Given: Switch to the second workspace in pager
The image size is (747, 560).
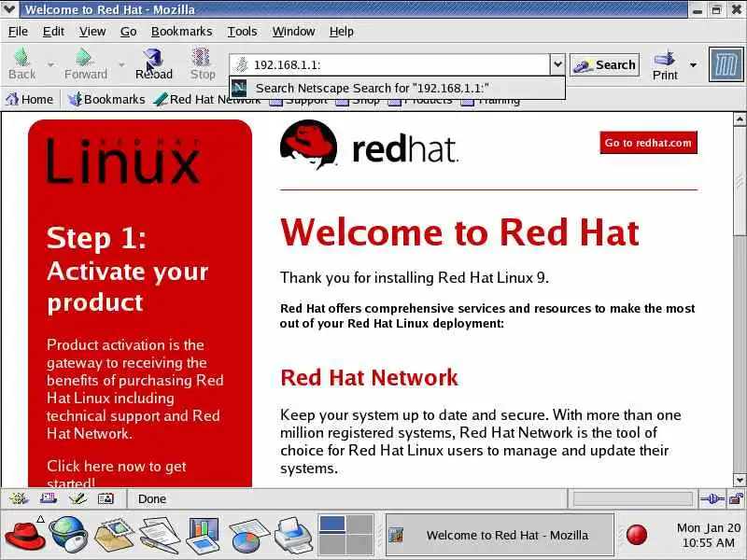Looking at the screenshot, I should coord(359,524).
